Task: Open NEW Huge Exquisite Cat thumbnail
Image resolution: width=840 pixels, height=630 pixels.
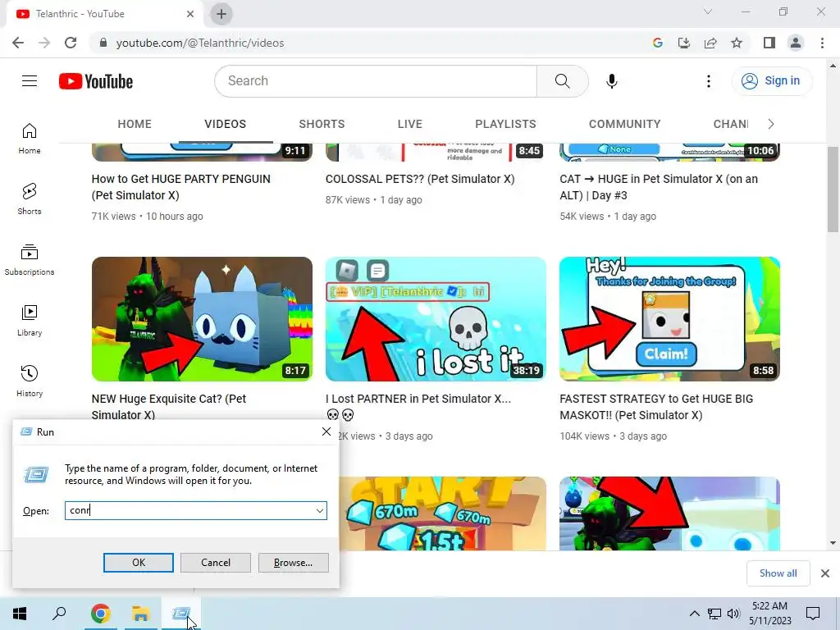Action: pyautogui.click(x=202, y=319)
